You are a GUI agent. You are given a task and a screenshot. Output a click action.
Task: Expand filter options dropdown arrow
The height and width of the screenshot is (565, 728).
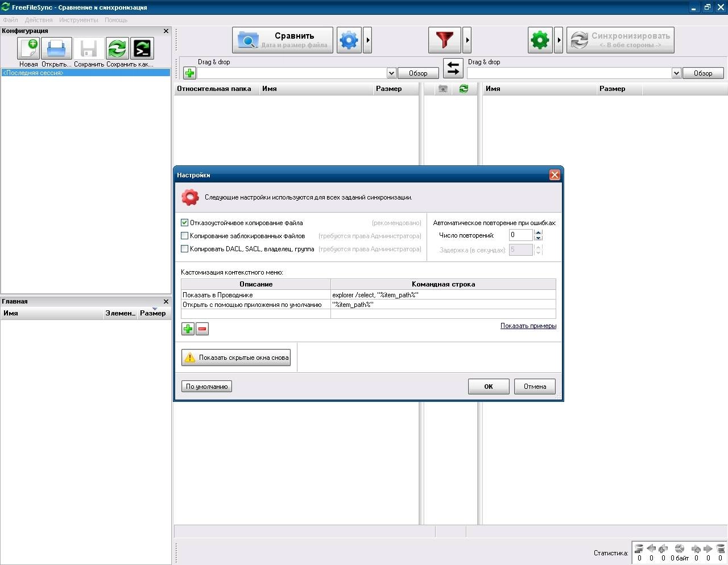coord(468,40)
